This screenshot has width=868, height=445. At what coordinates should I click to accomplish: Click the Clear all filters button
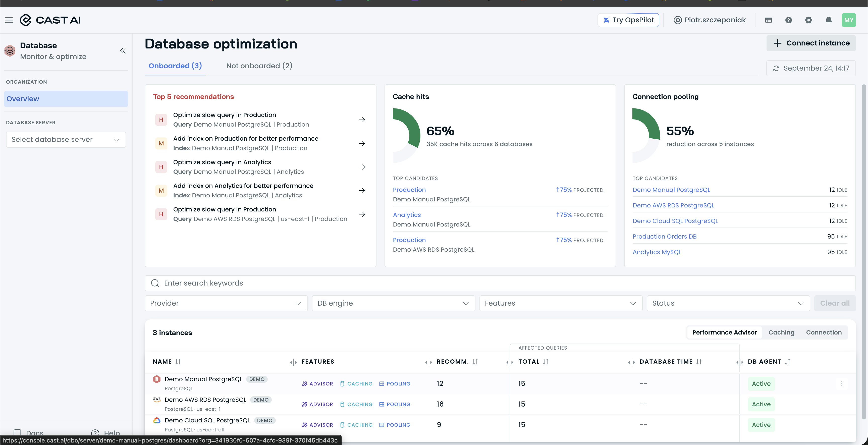[835, 304]
